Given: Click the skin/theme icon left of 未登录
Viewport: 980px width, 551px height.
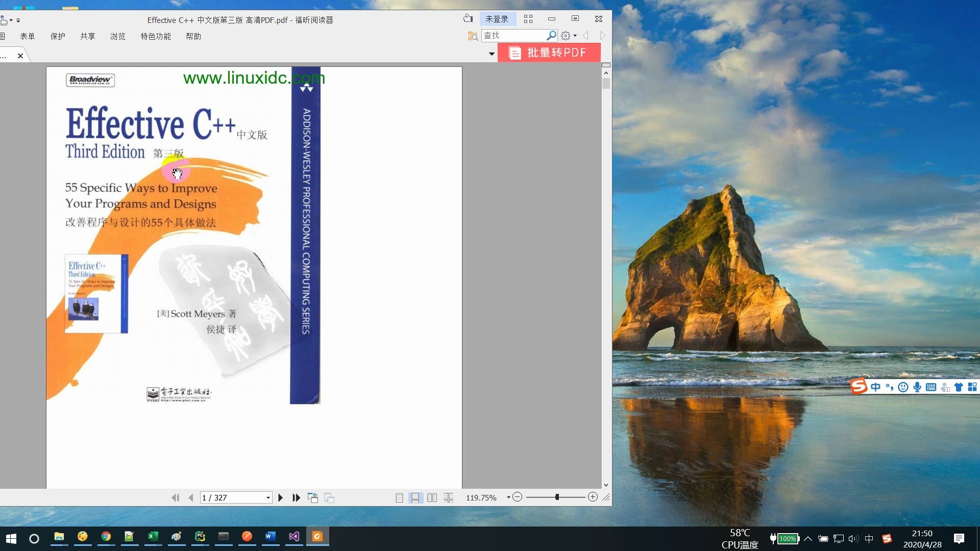Looking at the screenshot, I should [468, 18].
